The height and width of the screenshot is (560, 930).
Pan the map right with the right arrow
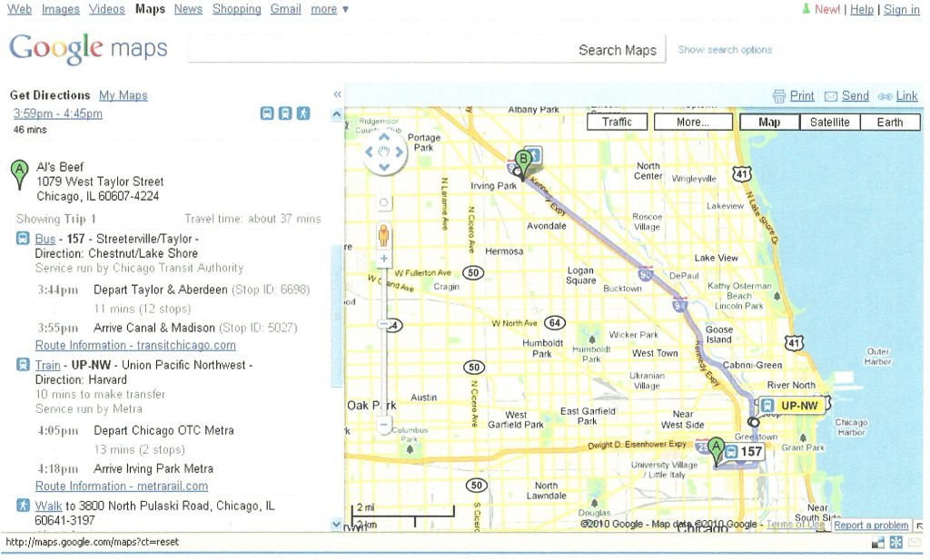pos(400,152)
